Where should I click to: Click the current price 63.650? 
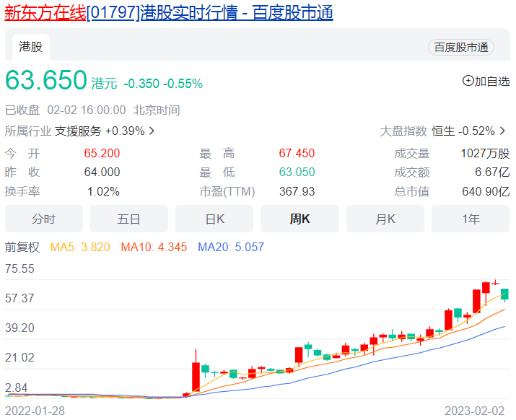(x=46, y=80)
